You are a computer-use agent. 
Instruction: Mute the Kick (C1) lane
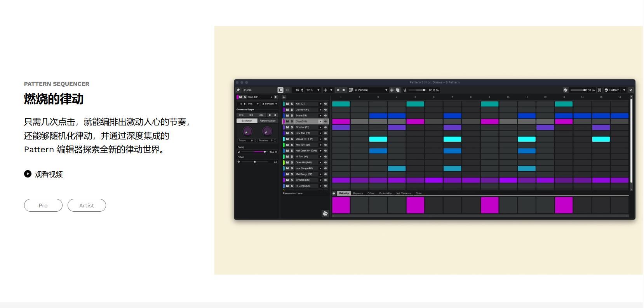287,104
